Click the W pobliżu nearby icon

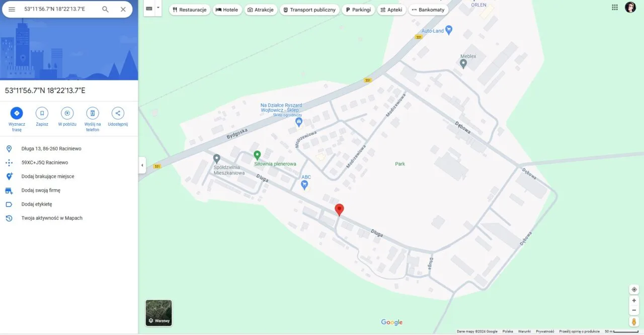pos(67,113)
